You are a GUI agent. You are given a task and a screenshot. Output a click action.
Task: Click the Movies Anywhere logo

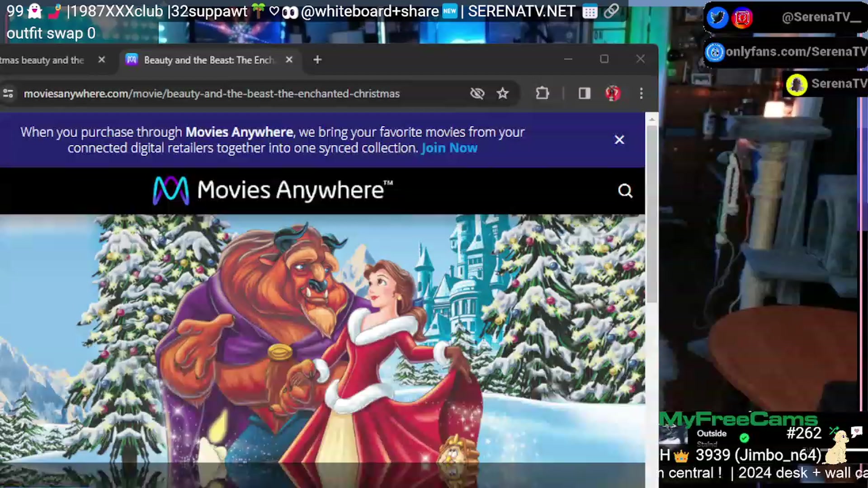pyautogui.click(x=273, y=190)
